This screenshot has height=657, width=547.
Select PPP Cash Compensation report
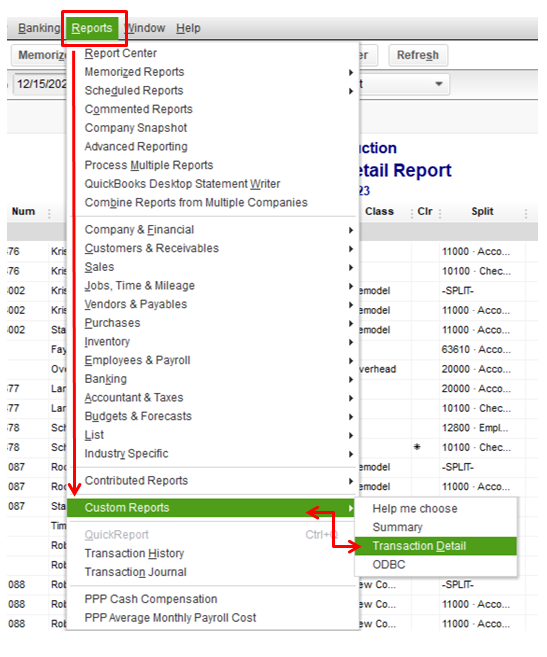pos(213,599)
